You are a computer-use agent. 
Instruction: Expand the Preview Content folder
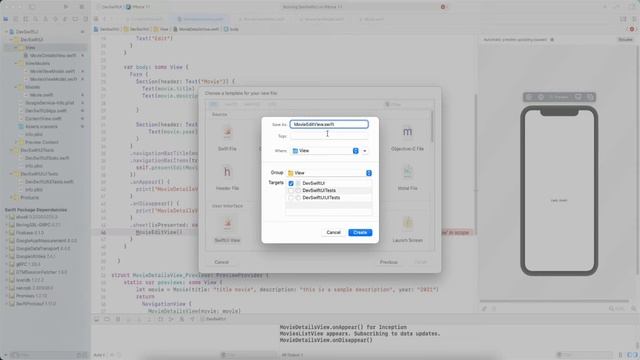coord(16,142)
